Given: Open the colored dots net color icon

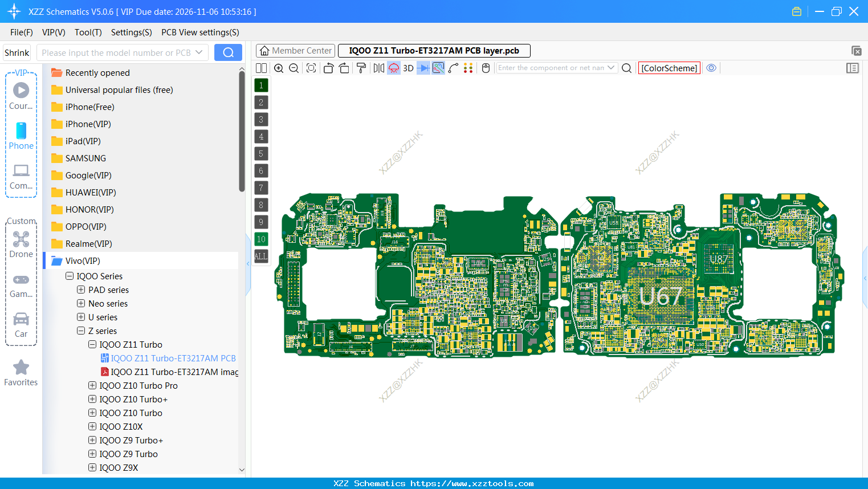Looking at the screenshot, I should pyautogui.click(x=468, y=68).
